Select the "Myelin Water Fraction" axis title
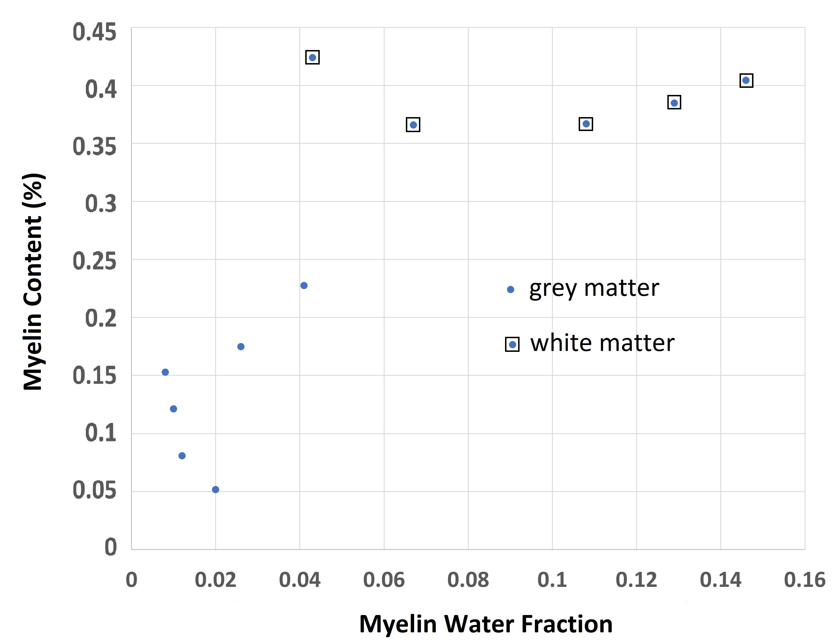839x644 pixels. coord(486,624)
